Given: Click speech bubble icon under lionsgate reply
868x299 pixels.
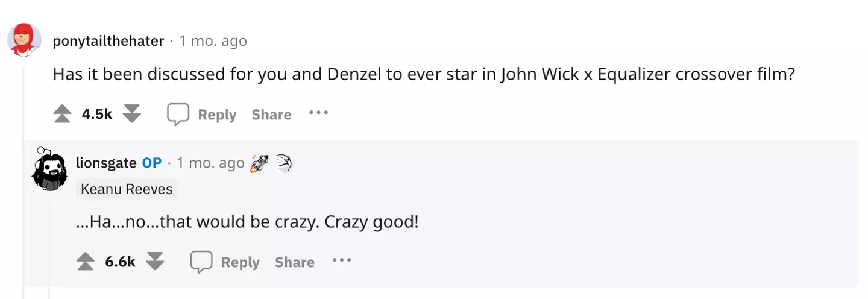Looking at the screenshot, I should pos(201,262).
